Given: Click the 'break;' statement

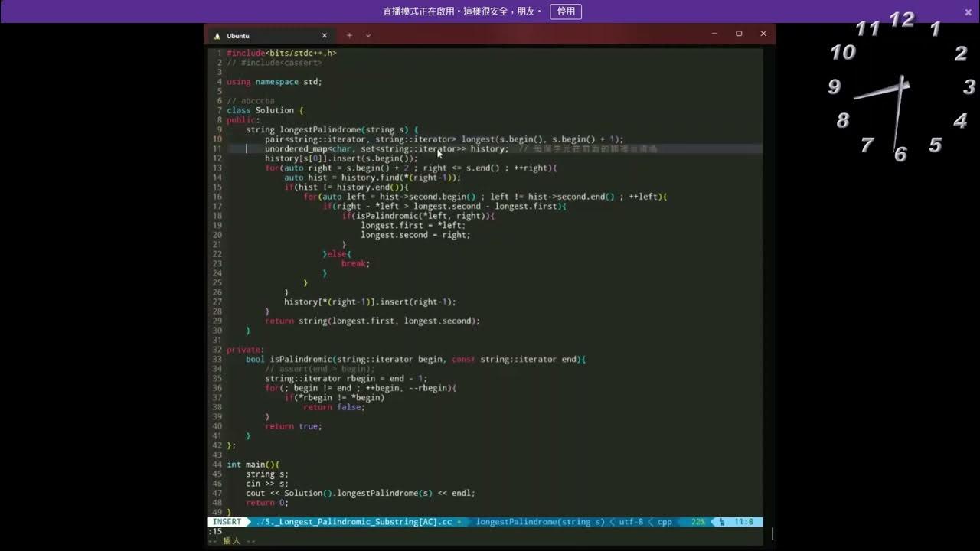Looking at the screenshot, I should click(x=356, y=263).
